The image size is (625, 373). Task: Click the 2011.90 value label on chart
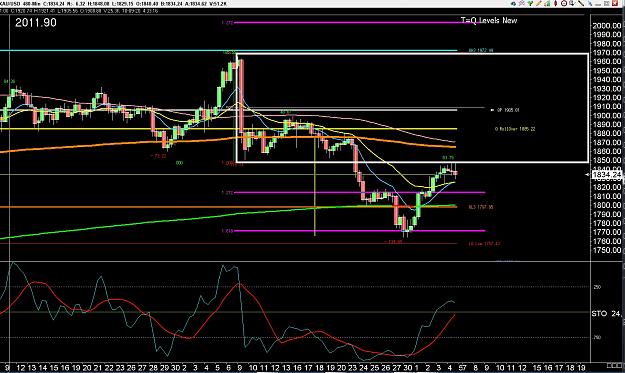pos(36,22)
